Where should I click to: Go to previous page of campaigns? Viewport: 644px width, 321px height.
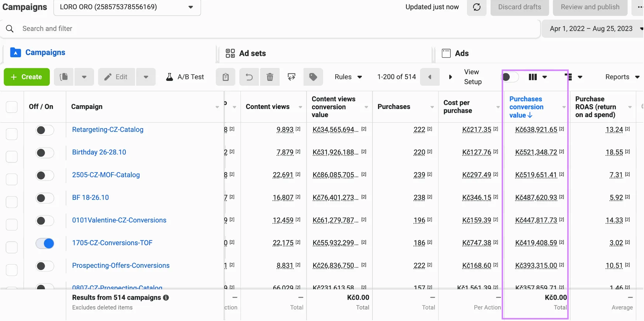[x=430, y=77]
